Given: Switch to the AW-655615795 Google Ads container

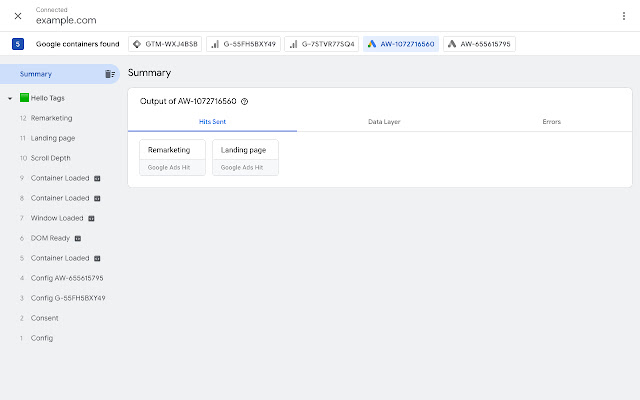Looking at the screenshot, I should [x=479, y=44].
